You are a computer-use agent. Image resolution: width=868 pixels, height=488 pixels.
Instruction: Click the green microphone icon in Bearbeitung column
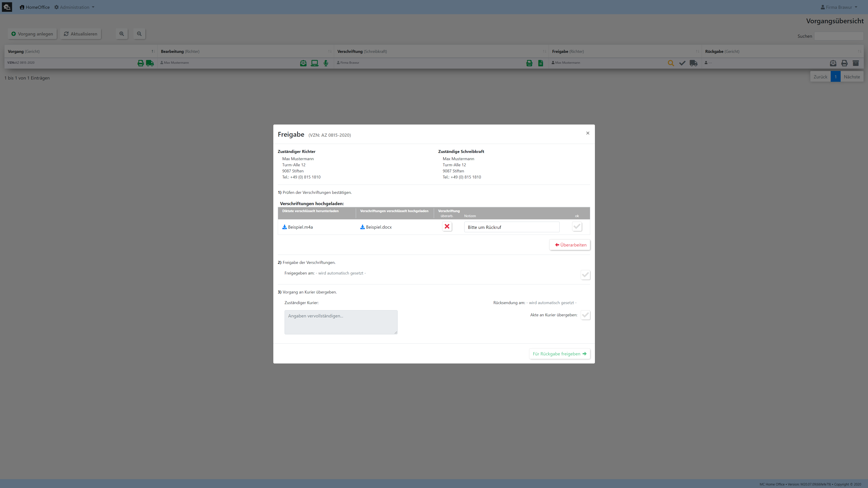coord(326,63)
